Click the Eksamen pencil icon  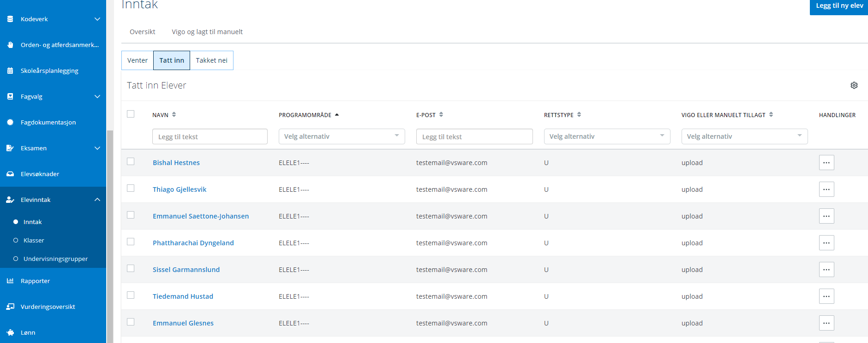[10, 148]
